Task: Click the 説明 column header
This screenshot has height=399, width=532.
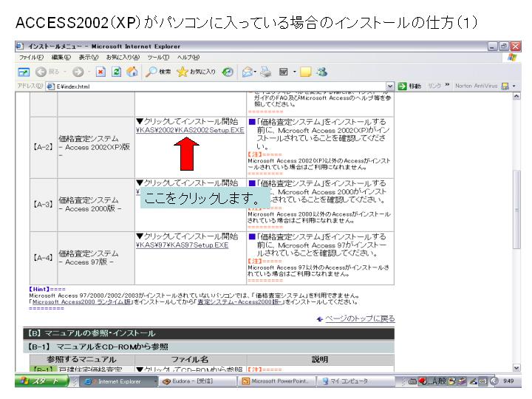Action: [x=320, y=359]
